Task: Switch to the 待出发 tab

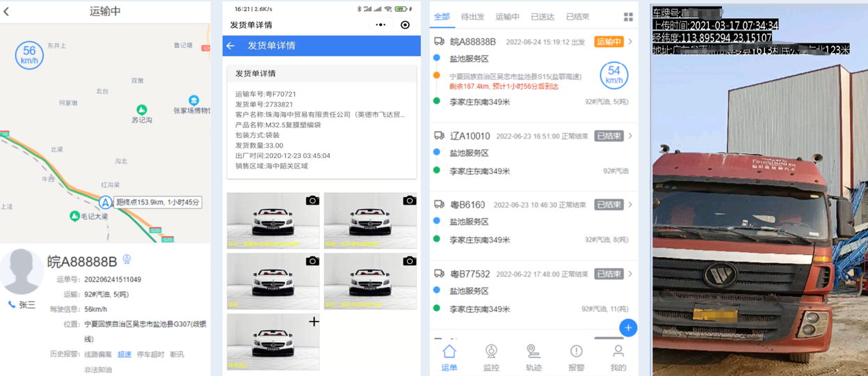Action: click(473, 17)
